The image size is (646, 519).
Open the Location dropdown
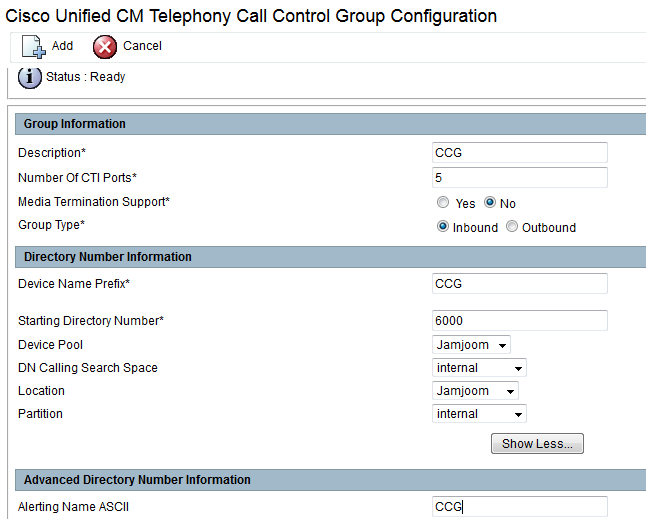(476, 391)
